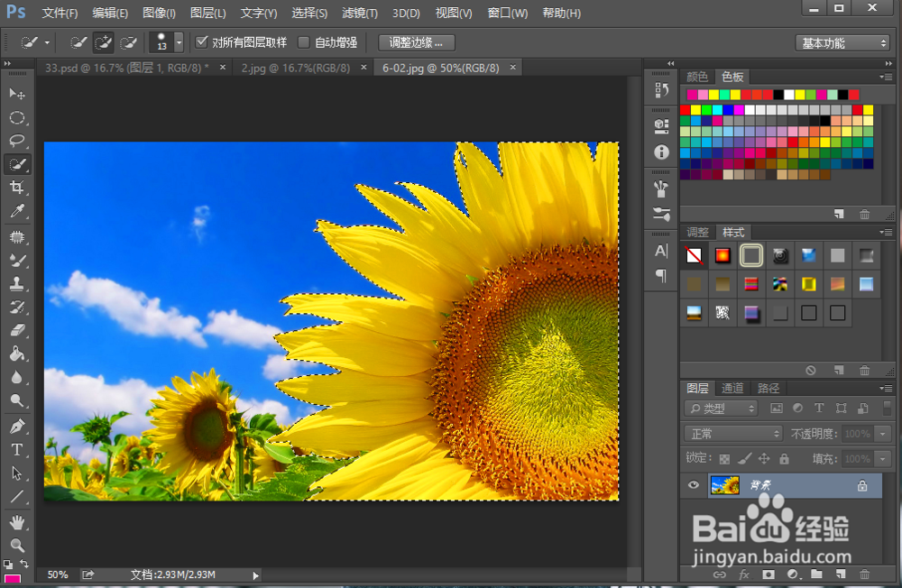
Task: Open the tool preset picker dropdown
Action: (x=47, y=42)
